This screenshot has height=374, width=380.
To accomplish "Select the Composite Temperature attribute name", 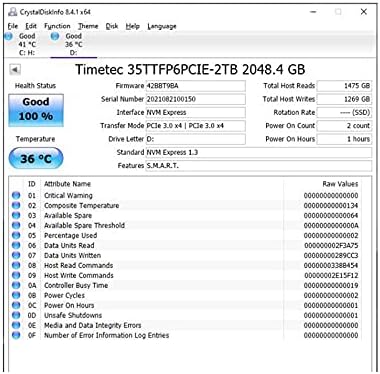I will coord(81,206).
